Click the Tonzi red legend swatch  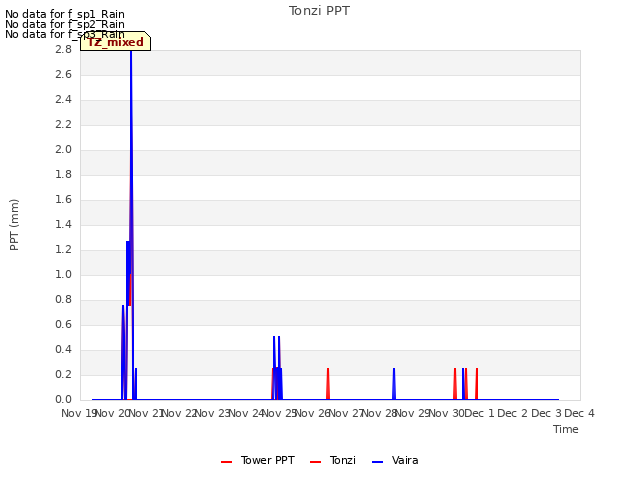pyautogui.click(x=316, y=462)
